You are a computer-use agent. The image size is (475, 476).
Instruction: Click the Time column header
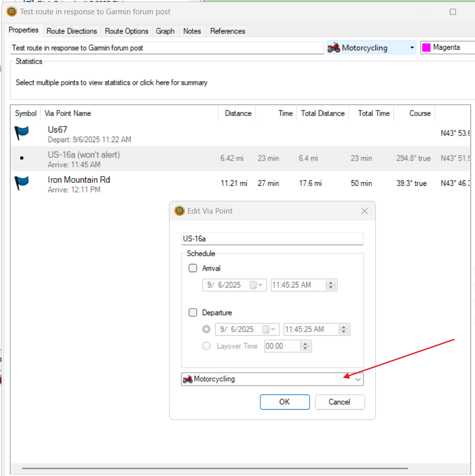tap(276, 113)
